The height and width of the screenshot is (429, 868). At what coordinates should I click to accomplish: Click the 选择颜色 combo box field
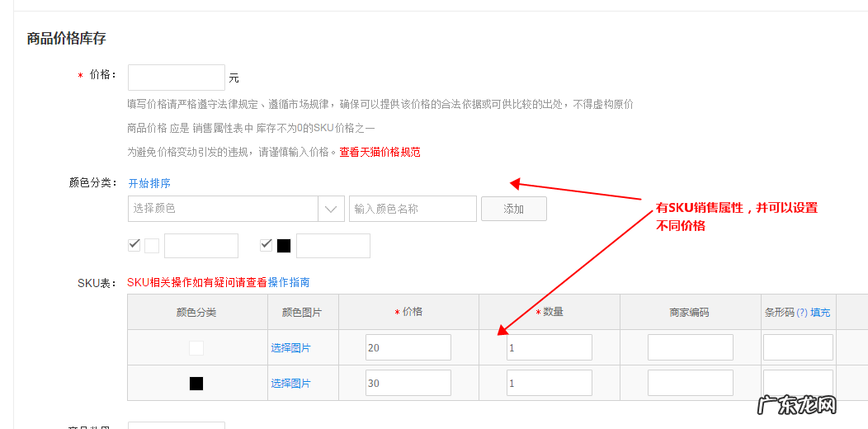(x=223, y=209)
